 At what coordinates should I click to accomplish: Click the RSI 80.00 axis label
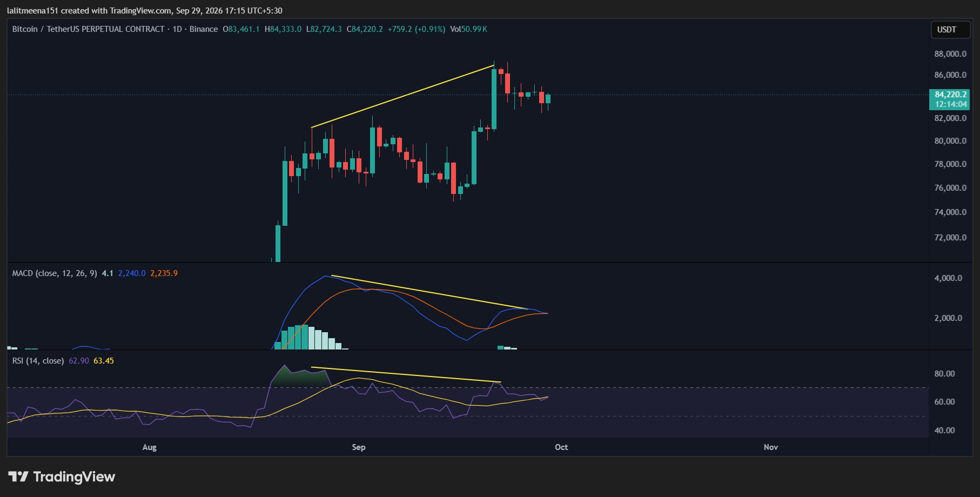pos(945,374)
